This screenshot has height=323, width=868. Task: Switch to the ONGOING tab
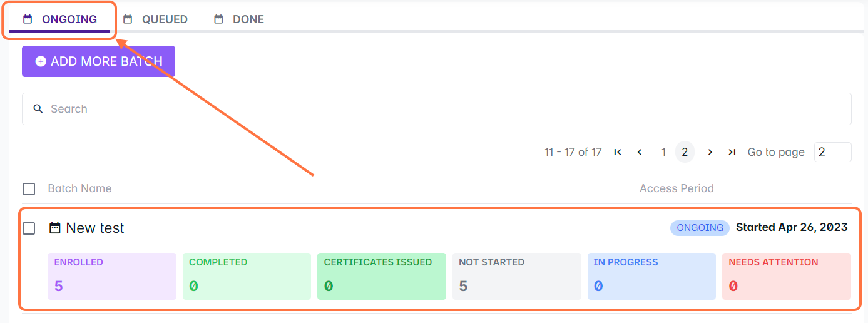click(x=59, y=19)
